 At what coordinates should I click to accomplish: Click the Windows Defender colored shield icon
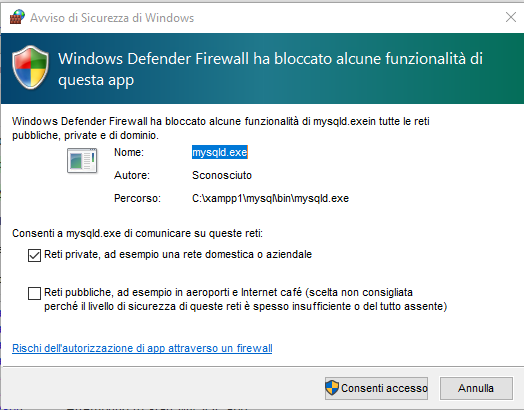click(30, 67)
